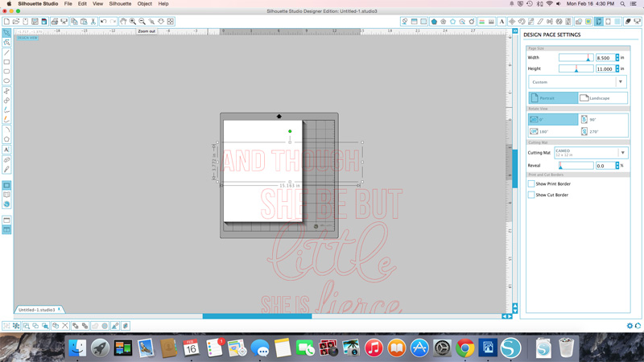Click the Height value stepper arrows
644x362 pixels.
(x=617, y=68)
